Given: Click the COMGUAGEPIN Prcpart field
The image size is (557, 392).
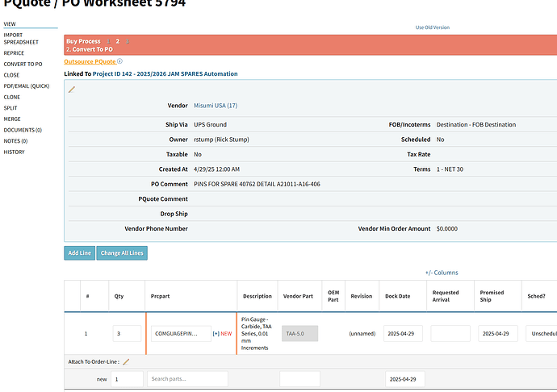Looking at the screenshot, I should (181, 334).
